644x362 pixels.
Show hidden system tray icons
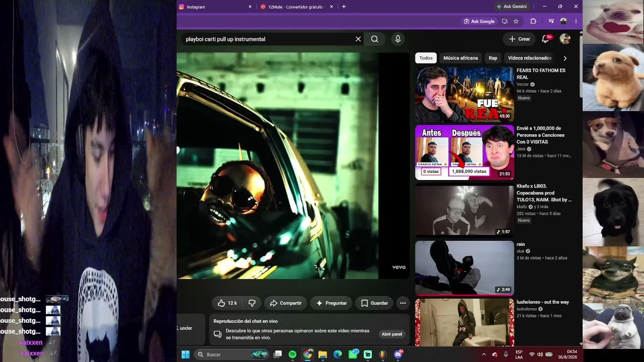[x=484, y=354]
